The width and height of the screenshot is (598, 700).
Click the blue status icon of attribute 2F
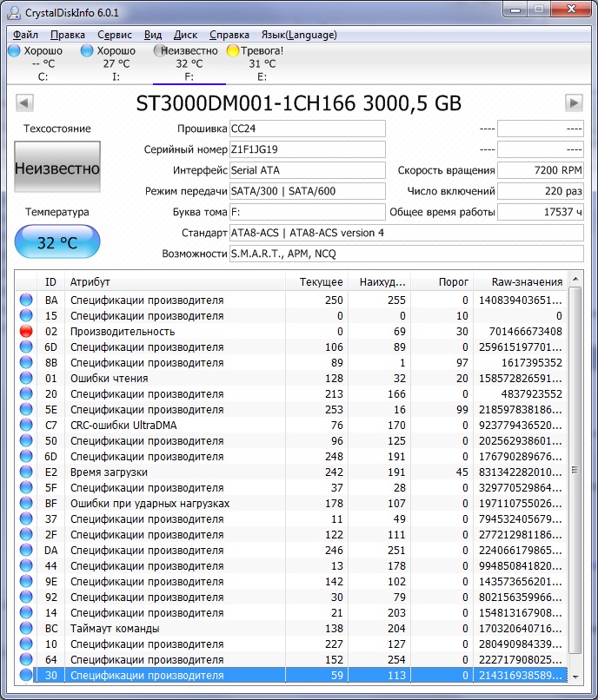tap(26, 534)
